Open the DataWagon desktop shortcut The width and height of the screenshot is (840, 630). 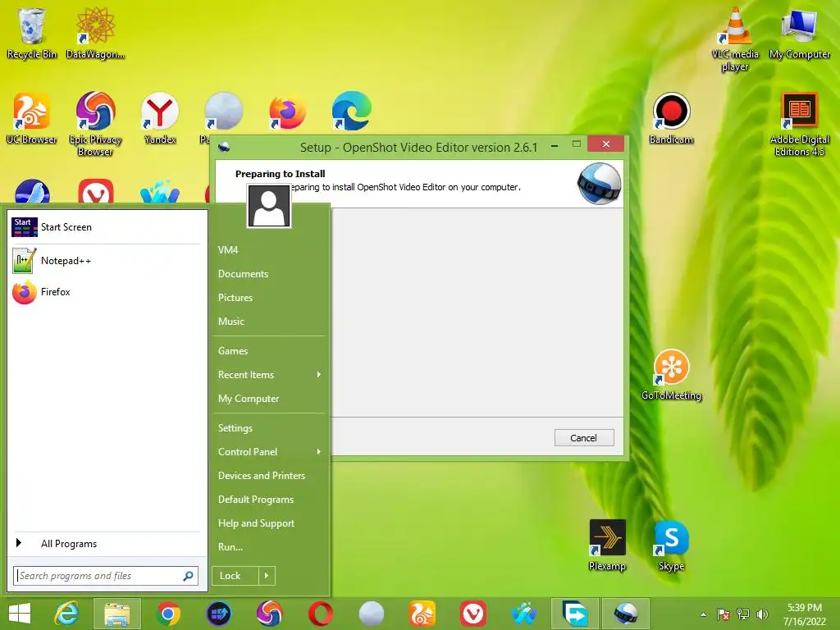click(x=95, y=33)
